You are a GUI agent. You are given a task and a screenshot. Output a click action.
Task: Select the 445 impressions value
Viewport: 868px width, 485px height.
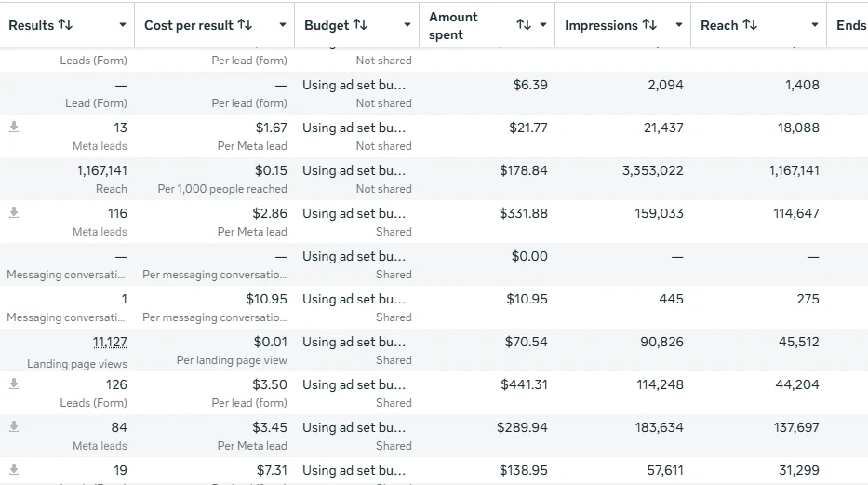click(x=671, y=299)
